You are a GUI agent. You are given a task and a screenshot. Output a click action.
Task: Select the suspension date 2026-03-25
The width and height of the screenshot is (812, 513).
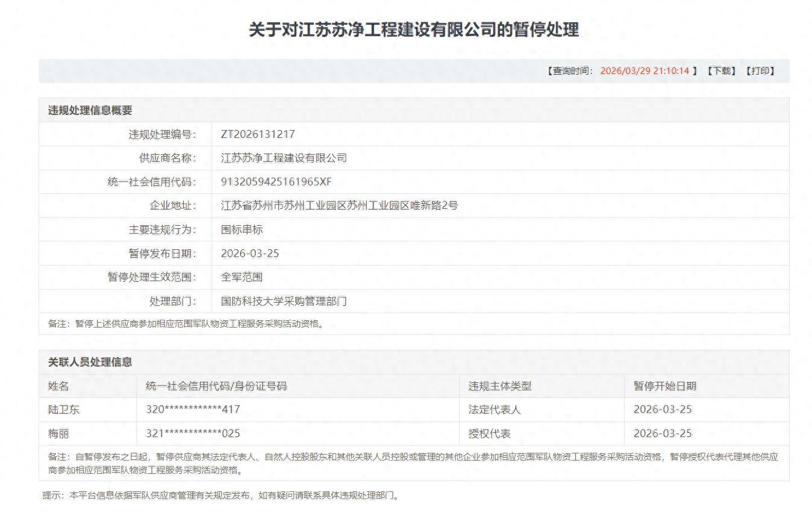pyautogui.click(x=249, y=253)
